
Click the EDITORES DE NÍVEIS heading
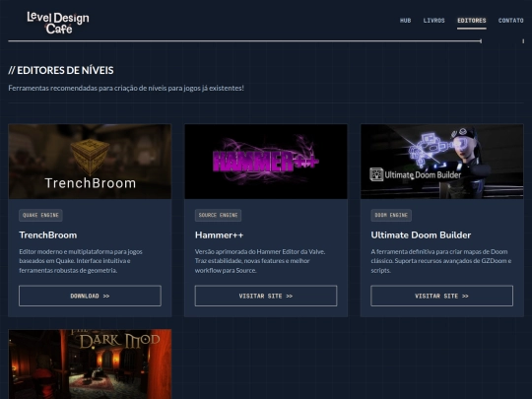tap(61, 70)
